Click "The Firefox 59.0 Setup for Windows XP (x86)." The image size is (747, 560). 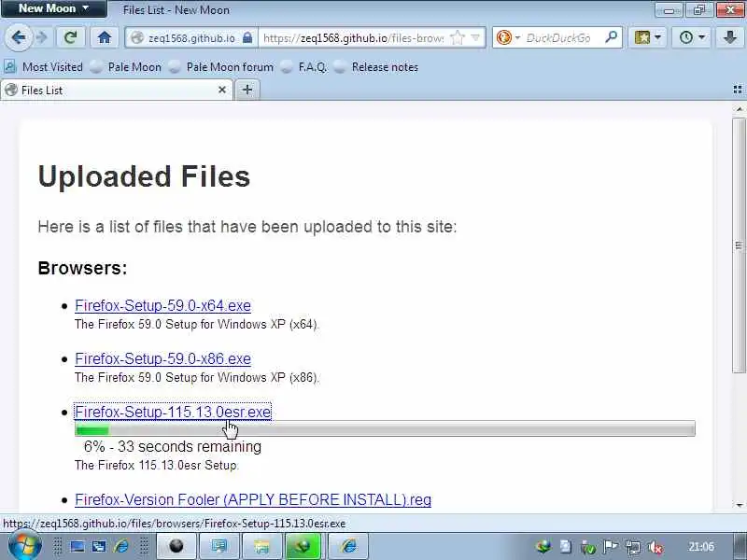tap(196, 378)
